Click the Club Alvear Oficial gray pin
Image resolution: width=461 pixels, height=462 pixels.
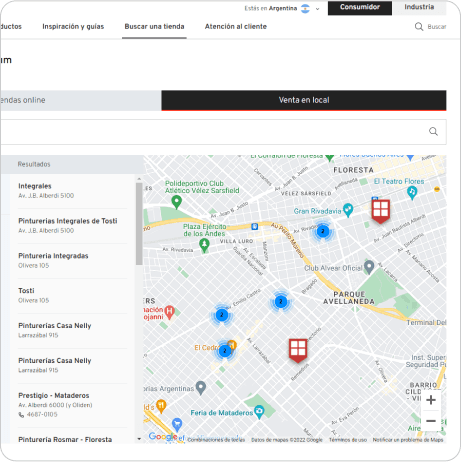tap(369, 267)
